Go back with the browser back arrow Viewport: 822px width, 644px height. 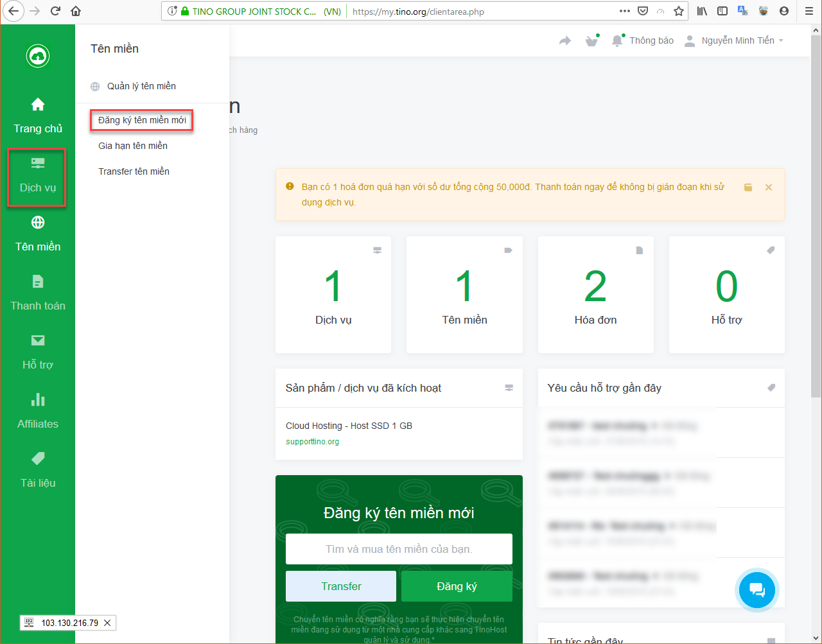tap(14, 11)
